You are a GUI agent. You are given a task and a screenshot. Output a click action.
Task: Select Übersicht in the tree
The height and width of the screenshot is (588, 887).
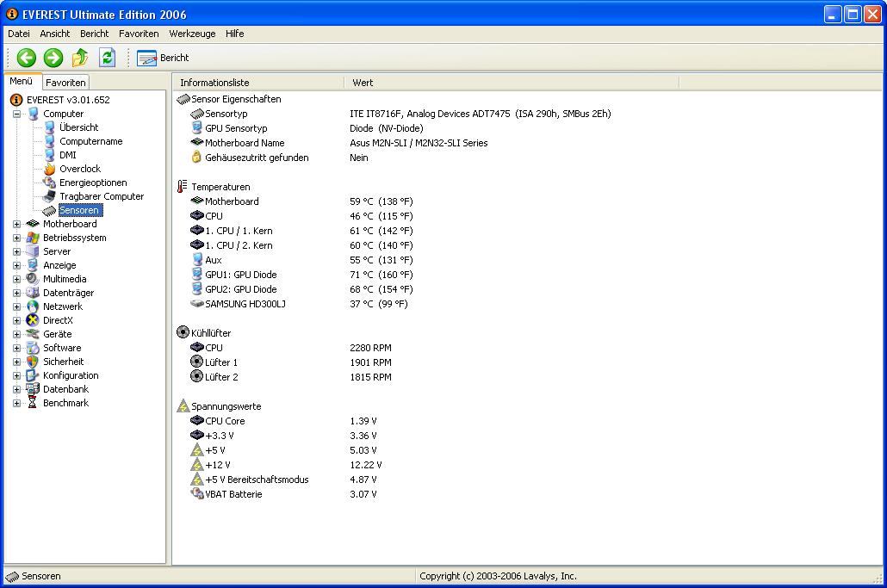click(x=78, y=127)
